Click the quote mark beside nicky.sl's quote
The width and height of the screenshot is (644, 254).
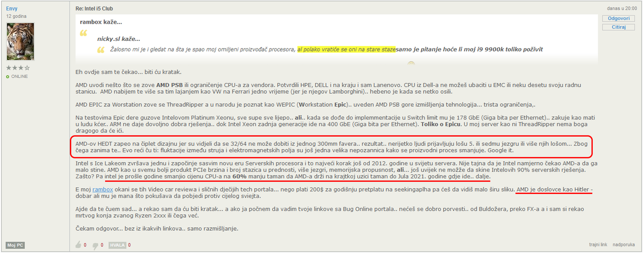pyautogui.click(x=101, y=50)
